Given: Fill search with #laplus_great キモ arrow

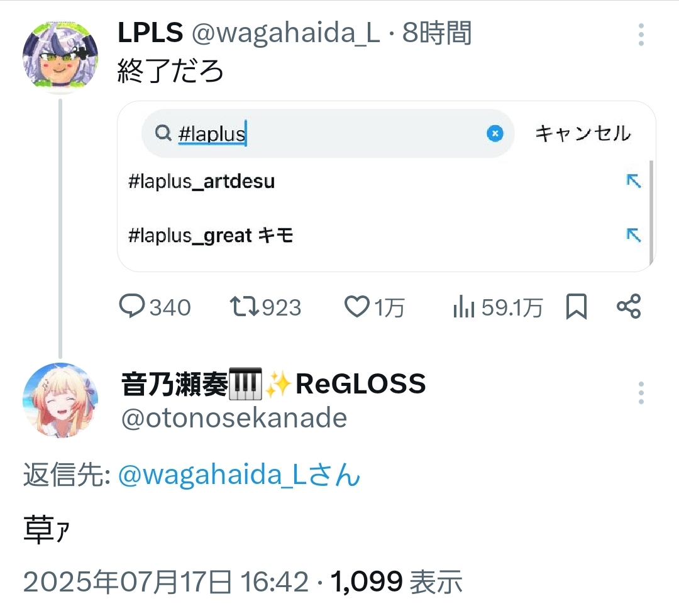Looking at the screenshot, I should (634, 235).
